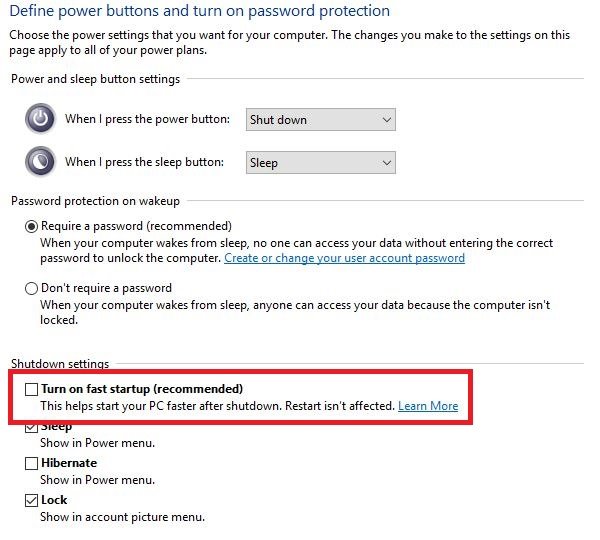Viewport: 600px width, 540px height.
Task: Select Don't require a password option
Action: (32, 288)
